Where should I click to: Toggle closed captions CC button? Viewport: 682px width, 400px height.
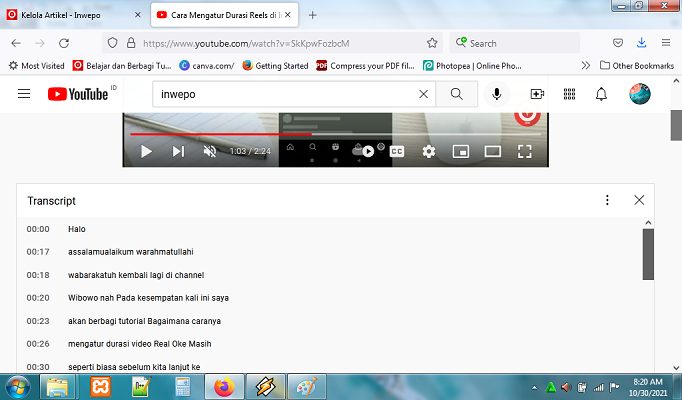coord(397,151)
